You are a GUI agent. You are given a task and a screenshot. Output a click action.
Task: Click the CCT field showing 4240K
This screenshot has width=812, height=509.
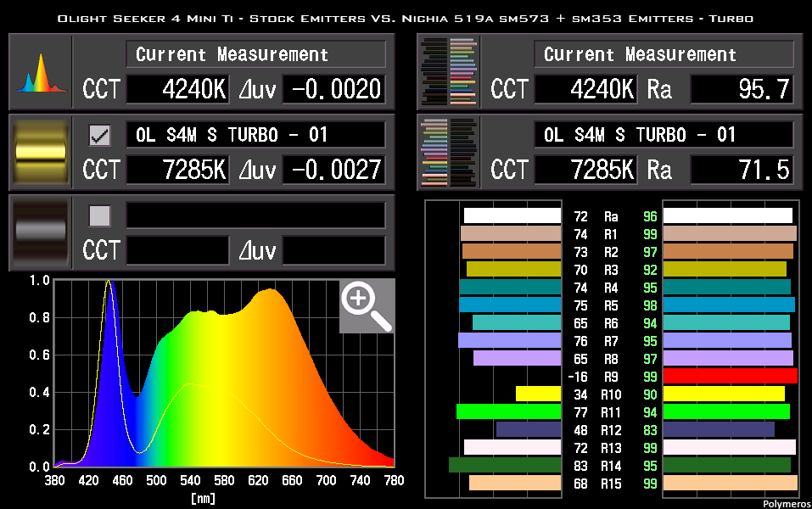[x=177, y=89]
